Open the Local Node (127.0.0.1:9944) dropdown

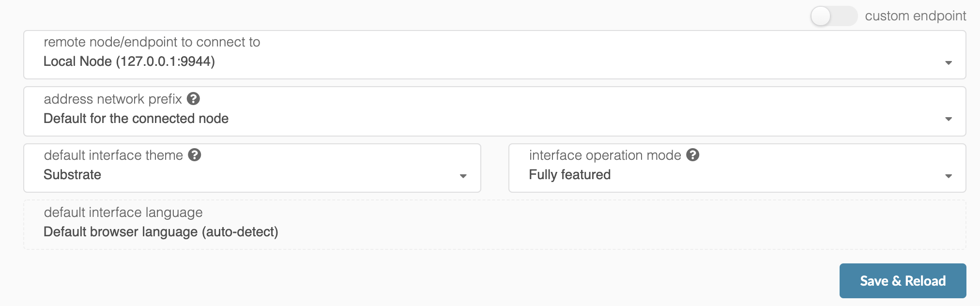[x=495, y=55]
